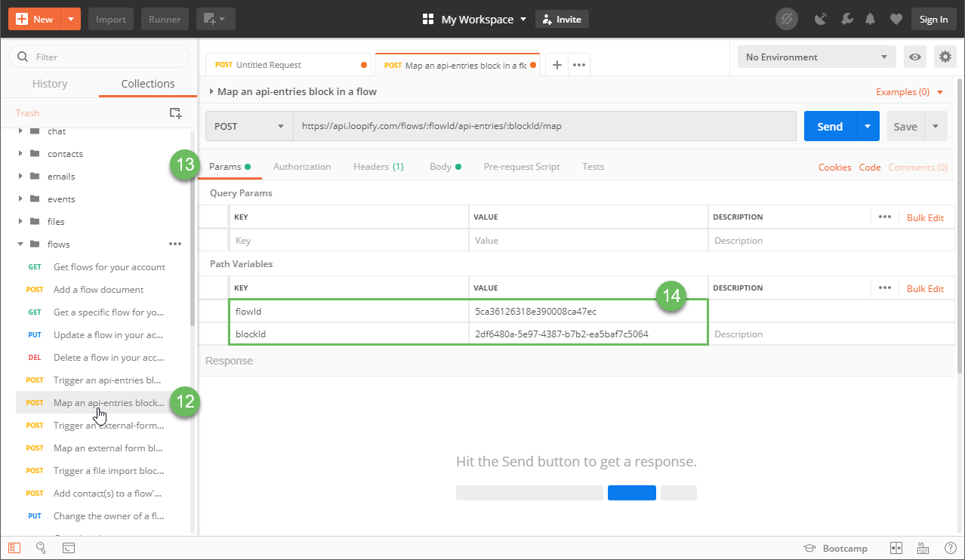
Task: Open the manage environments gear icon
Action: click(x=945, y=57)
